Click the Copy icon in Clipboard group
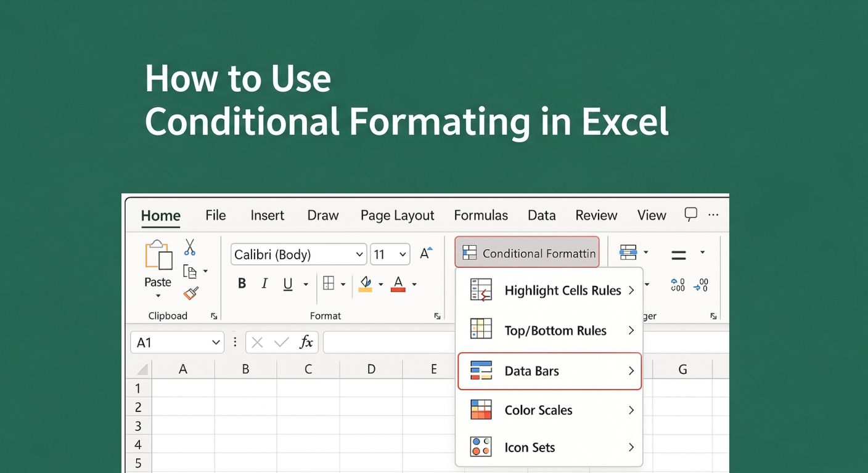This screenshot has height=473, width=868. coord(191,271)
